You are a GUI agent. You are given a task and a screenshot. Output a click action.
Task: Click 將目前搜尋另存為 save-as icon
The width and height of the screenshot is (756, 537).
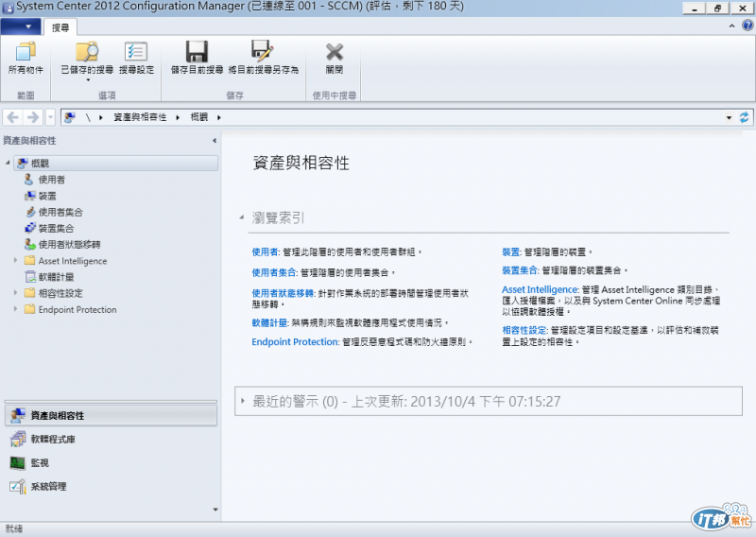point(263,51)
